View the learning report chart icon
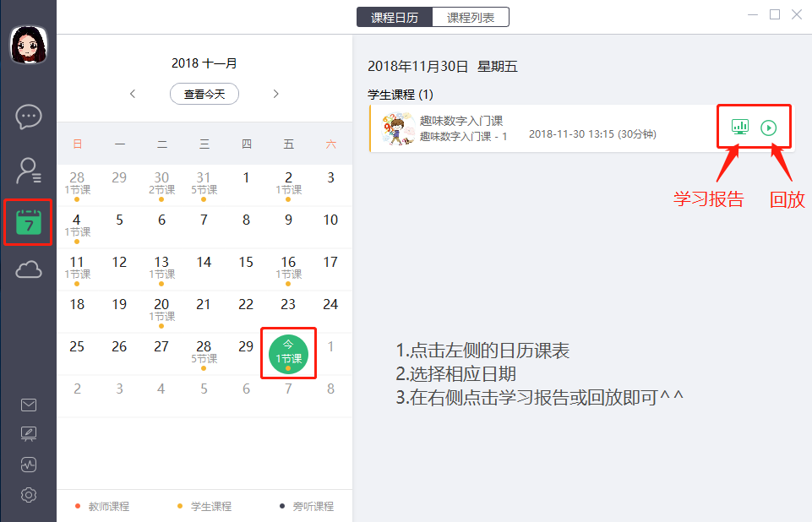Viewport: 812px width, 522px height. click(740, 127)
